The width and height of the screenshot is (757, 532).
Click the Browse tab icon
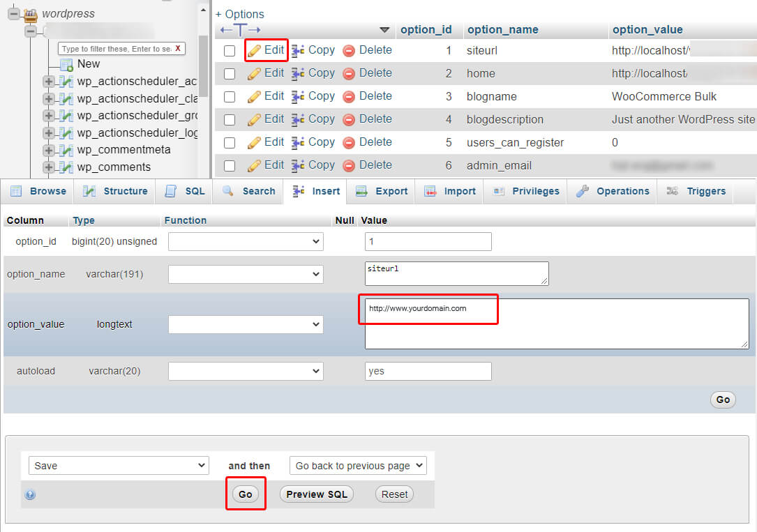17,191
